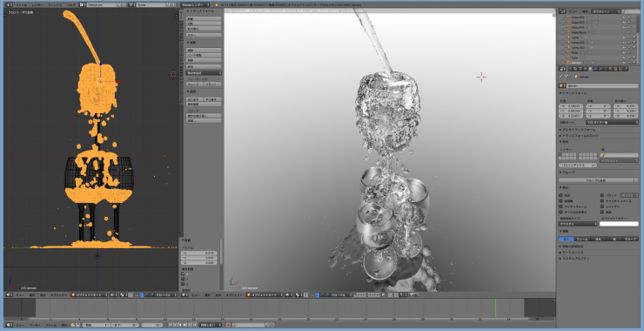Click the パスインデックス value slider

click(578, 165)
